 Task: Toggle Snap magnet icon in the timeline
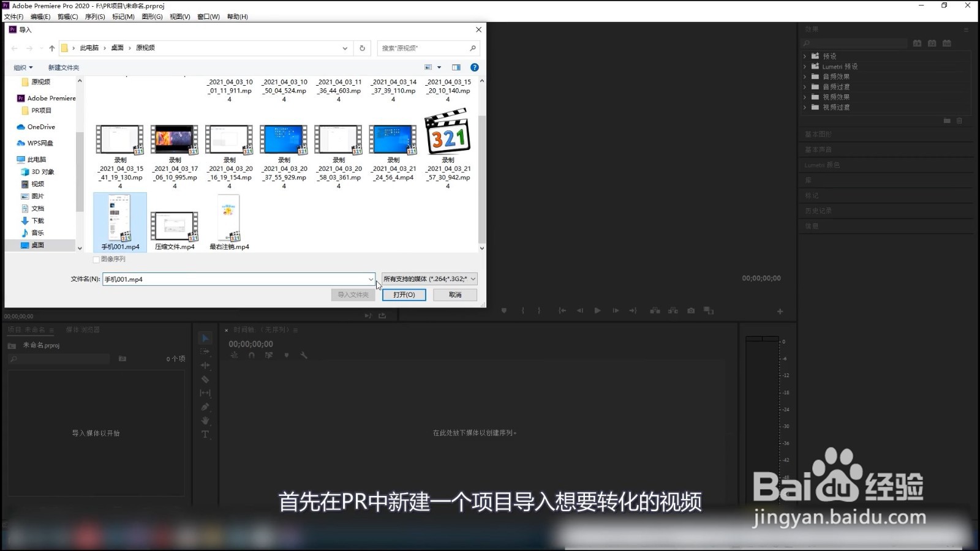(252, 355)
